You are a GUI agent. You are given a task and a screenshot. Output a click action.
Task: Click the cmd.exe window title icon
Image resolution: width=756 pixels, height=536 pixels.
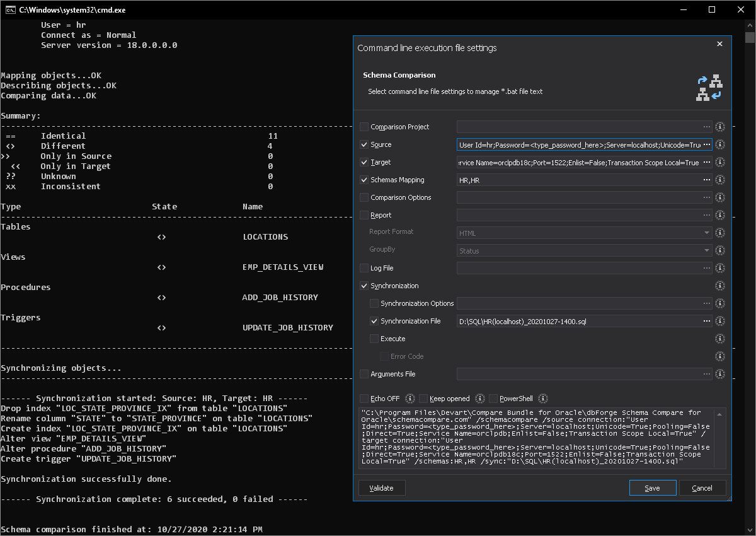[9, 9]
